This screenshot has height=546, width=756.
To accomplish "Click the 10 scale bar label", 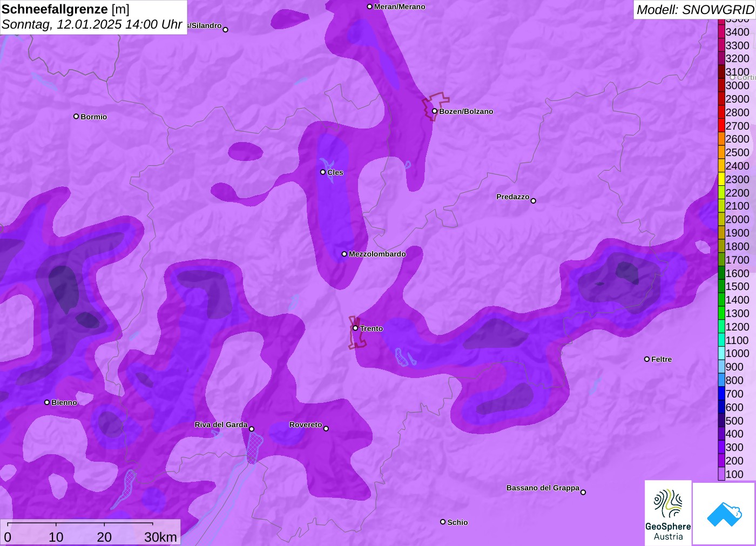I will (x=56, y=537).
